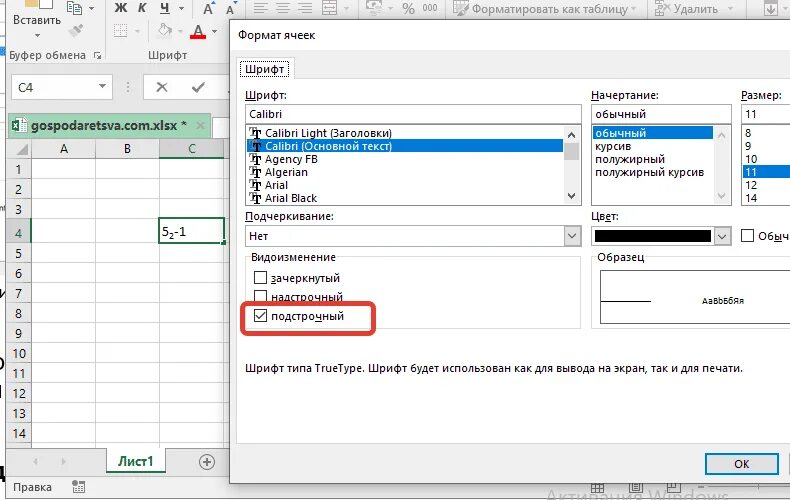Select column A header
Viewport: 790px width, 500px height.
coord(63,149)
